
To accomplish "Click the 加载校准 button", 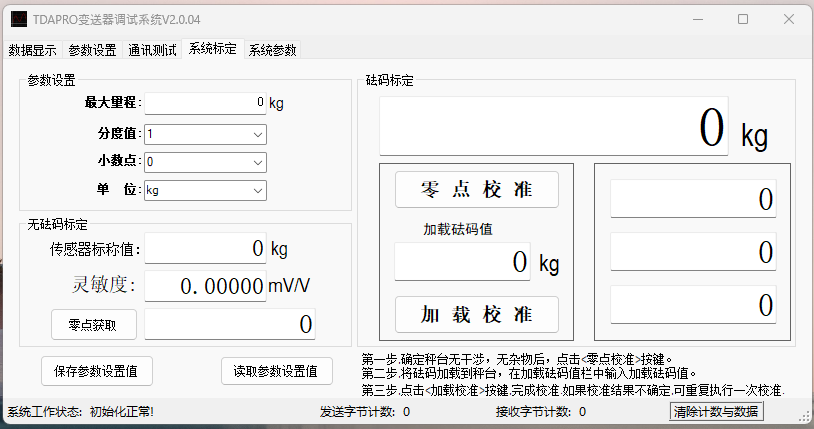I will tap(477, 314).
